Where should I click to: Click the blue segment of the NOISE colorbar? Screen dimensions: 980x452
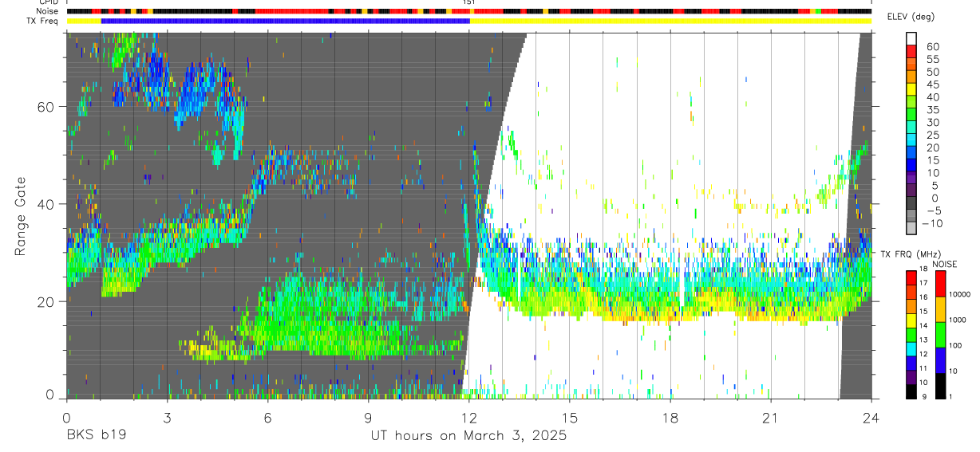[940, 360]
